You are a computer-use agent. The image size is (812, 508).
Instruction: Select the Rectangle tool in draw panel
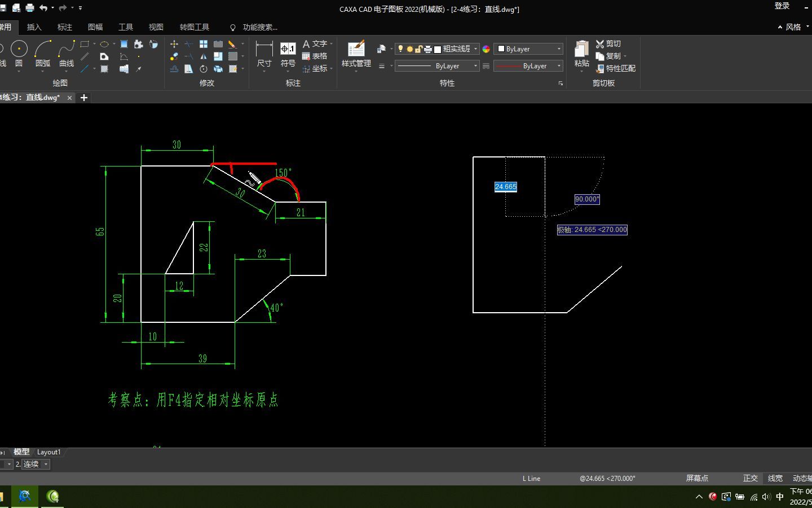pyautogui.click(x=85, y=44)
